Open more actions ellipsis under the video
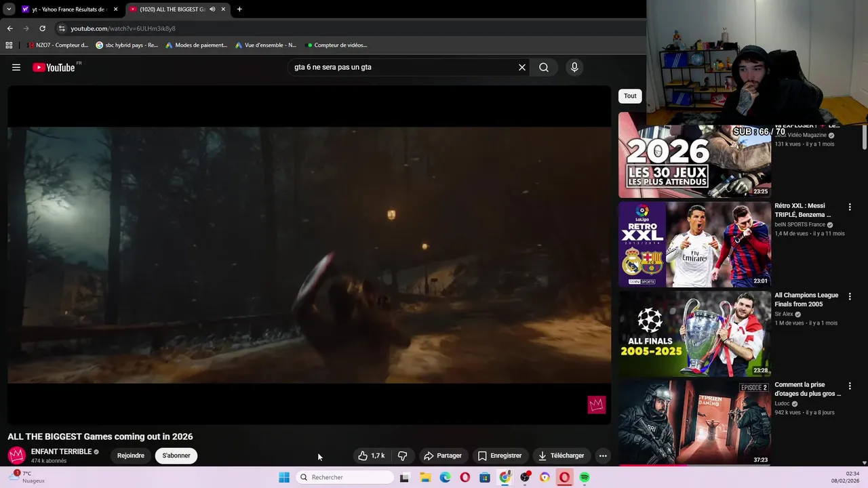 [x=603, y=455]
